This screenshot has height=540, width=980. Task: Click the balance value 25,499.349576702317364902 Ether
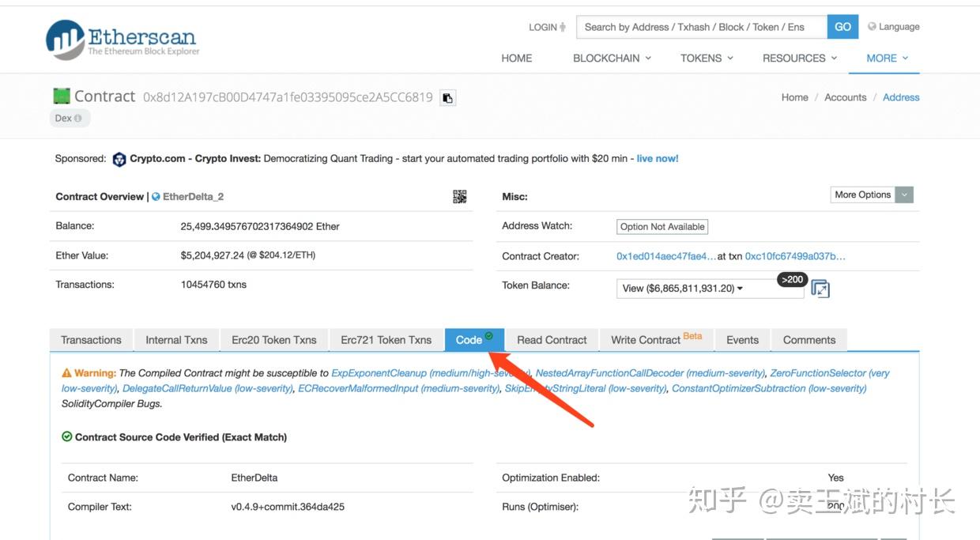pos(260,226)
